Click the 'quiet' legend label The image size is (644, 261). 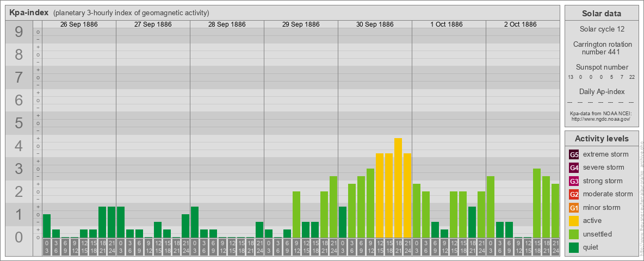point(591,247)
